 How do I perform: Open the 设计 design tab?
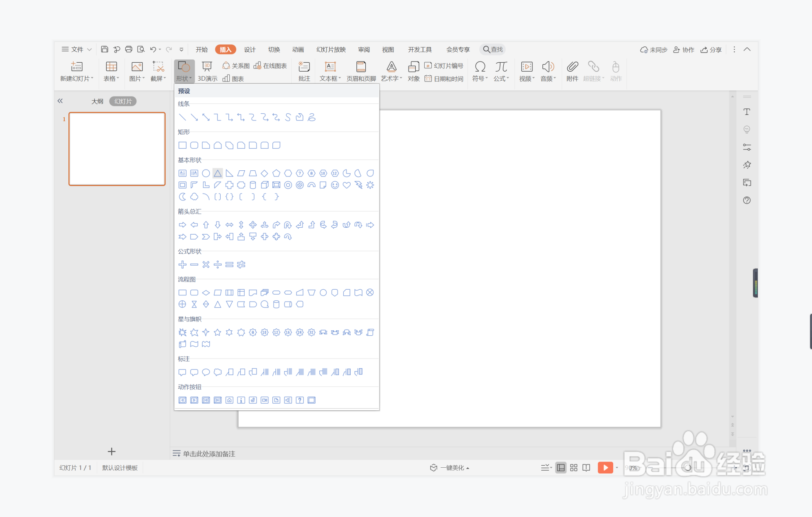click(250, 49)
